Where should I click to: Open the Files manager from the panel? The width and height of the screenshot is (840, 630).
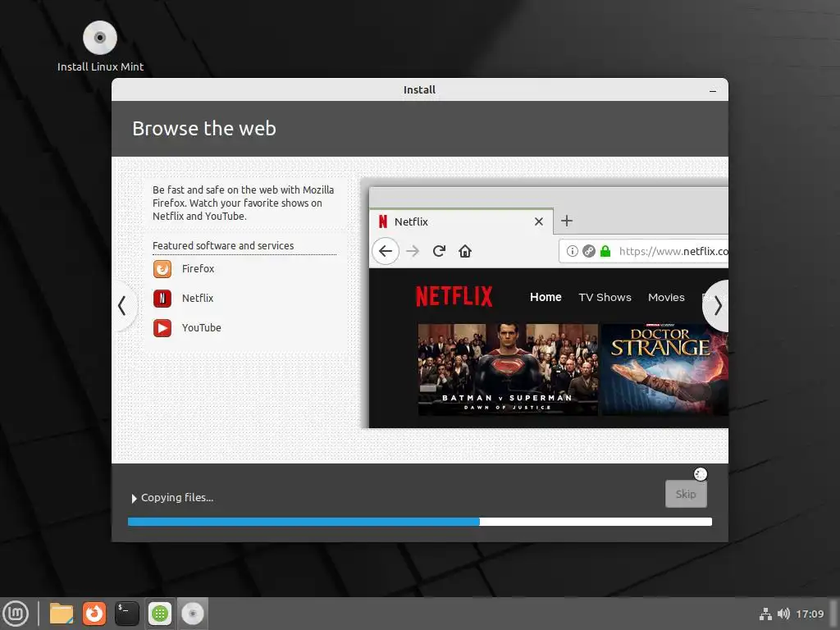pyautogui.click(x=61, y=614)
